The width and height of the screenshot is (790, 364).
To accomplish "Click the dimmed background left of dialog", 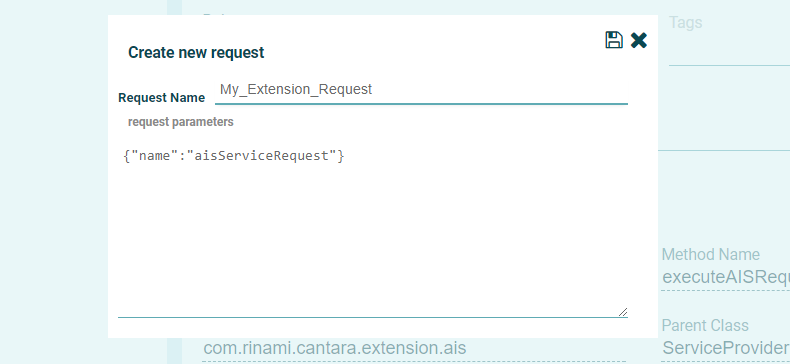I will click(54, 181).
